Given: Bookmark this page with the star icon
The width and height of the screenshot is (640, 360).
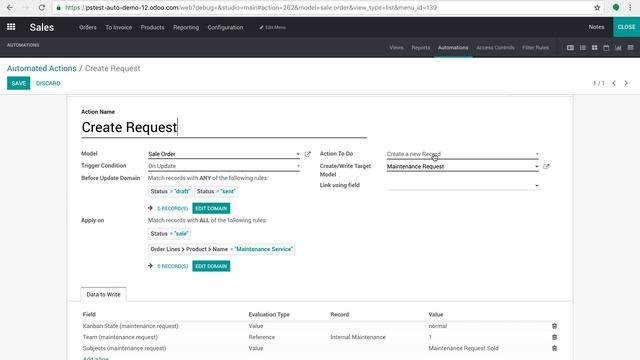Looking at the screenshot, I should pyautogui.click(x=597, y=7).
